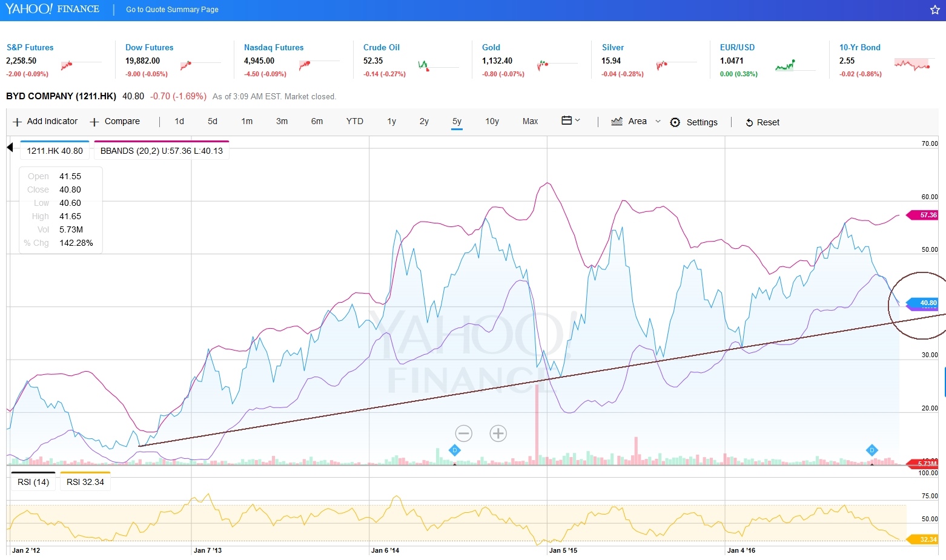This screenshot has height=560, width=946.
Task: Collapse the legend with the left arrow
Action: pos(10,147)
